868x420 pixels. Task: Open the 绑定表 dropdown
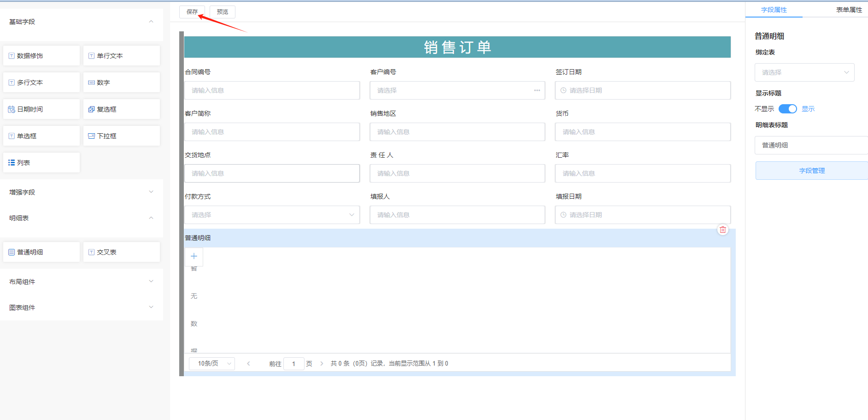[804, 72]
